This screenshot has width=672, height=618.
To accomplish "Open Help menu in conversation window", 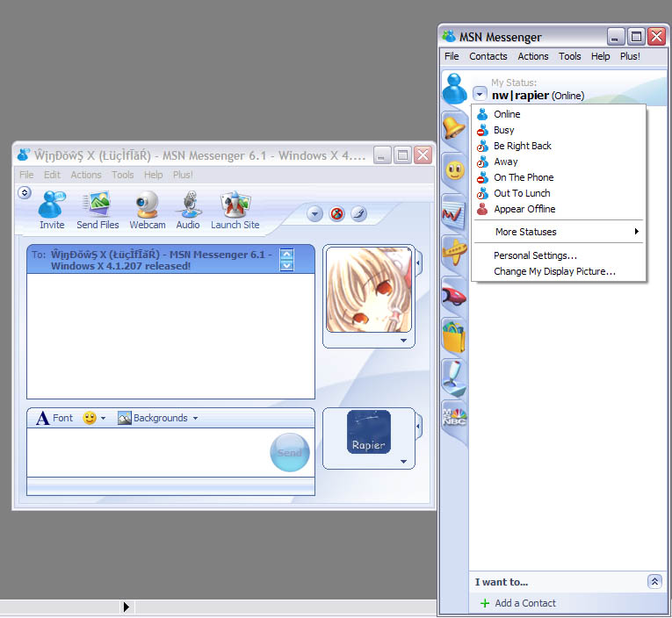I will (153, 175).
